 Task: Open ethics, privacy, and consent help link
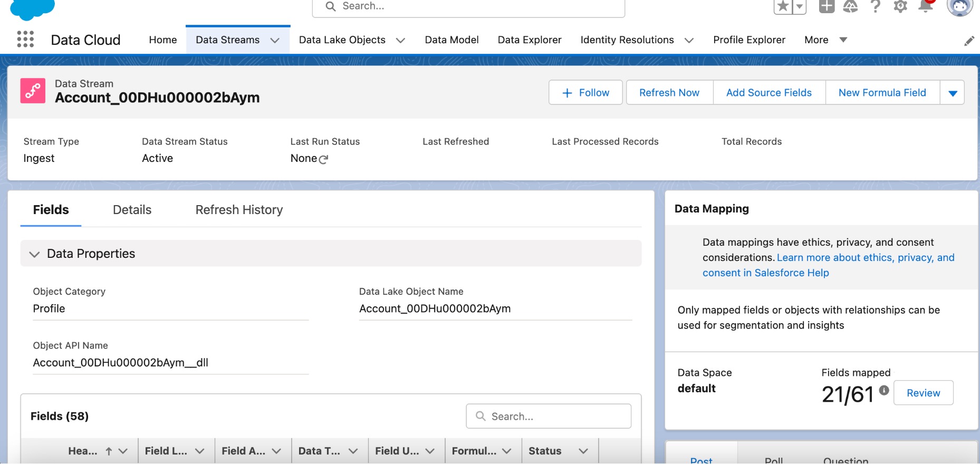tap(829, 265)
